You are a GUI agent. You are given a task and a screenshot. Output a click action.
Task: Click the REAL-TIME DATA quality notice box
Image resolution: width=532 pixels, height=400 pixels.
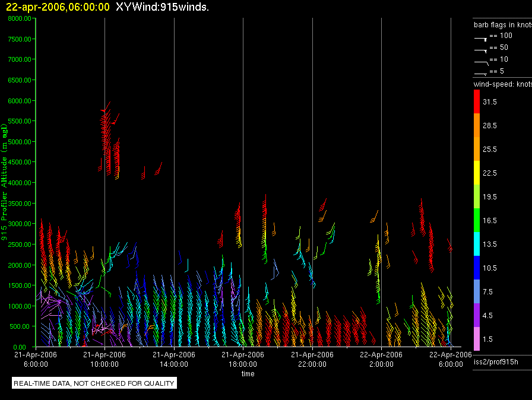pyautogui.click(x=94, y=383)
